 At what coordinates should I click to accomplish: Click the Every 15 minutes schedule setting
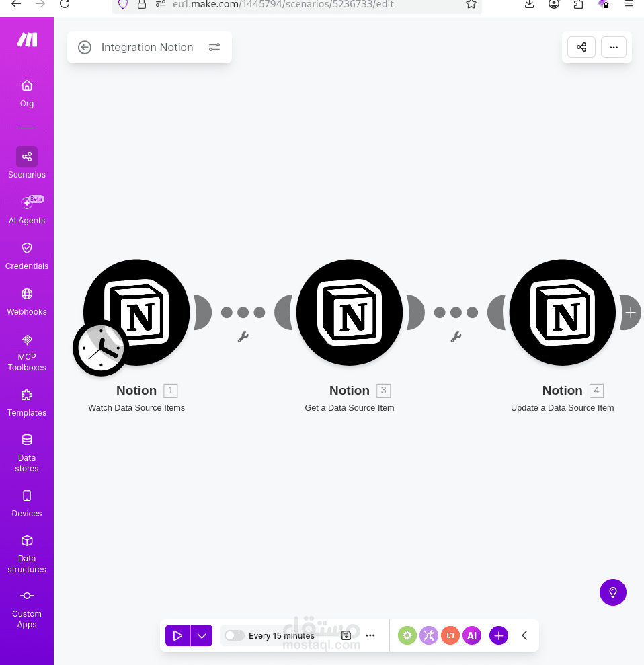click(282, 635)
